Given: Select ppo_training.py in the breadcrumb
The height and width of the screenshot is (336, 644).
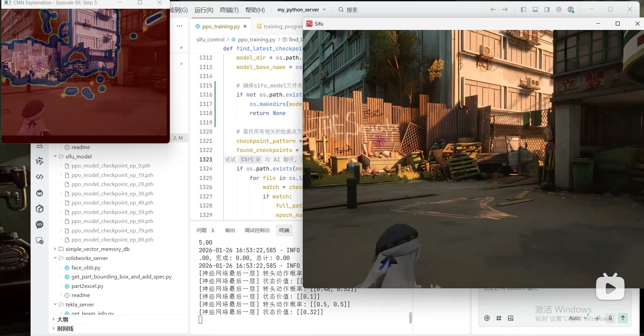Looking at the screenshot, I should pos(257,39).
